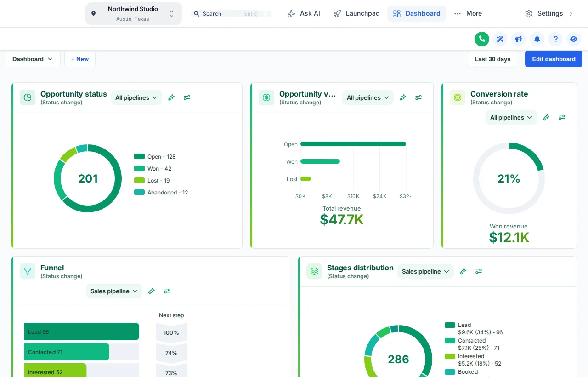Toggle the eye view icon in header
The height and width of the screenshot is (377, 588).
(x=574, y=39)
